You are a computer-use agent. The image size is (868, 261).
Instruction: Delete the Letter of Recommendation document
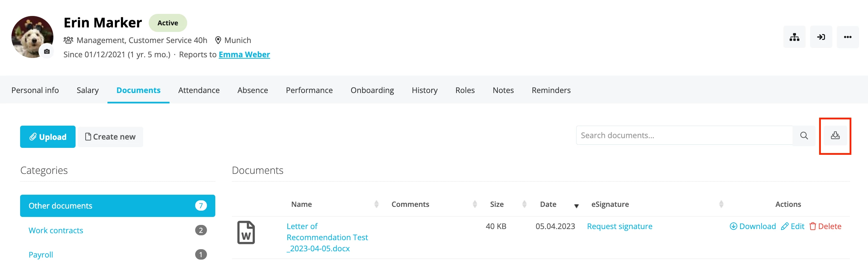[825, 226]
